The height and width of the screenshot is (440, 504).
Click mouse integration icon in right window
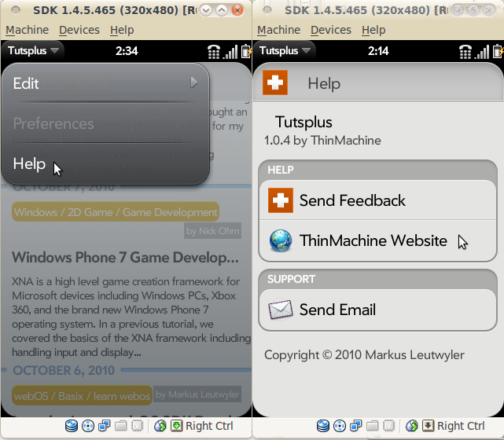click(x=412, y=426)
